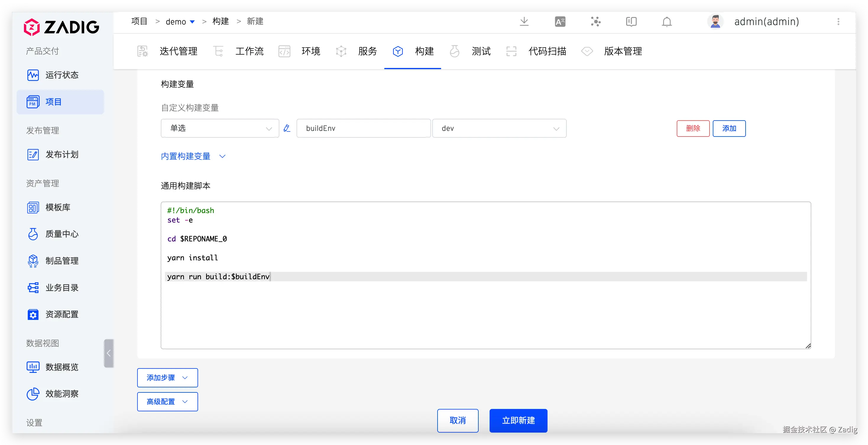Switch to 版本管理 tab
Screen dimensions: 868x445
pyautogui.click(x=612, y=51)
